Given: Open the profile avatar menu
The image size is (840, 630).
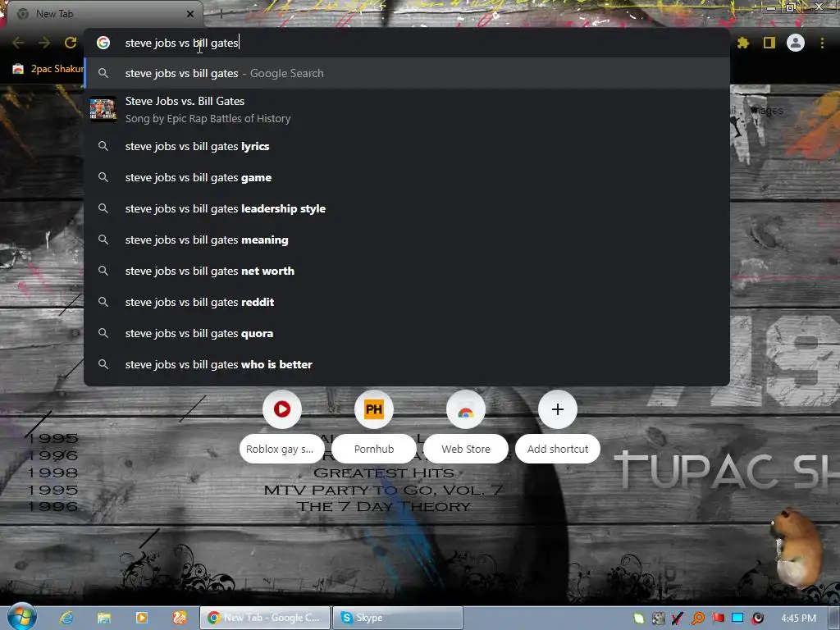Looking at the screenshot, I should click(796, 43).
